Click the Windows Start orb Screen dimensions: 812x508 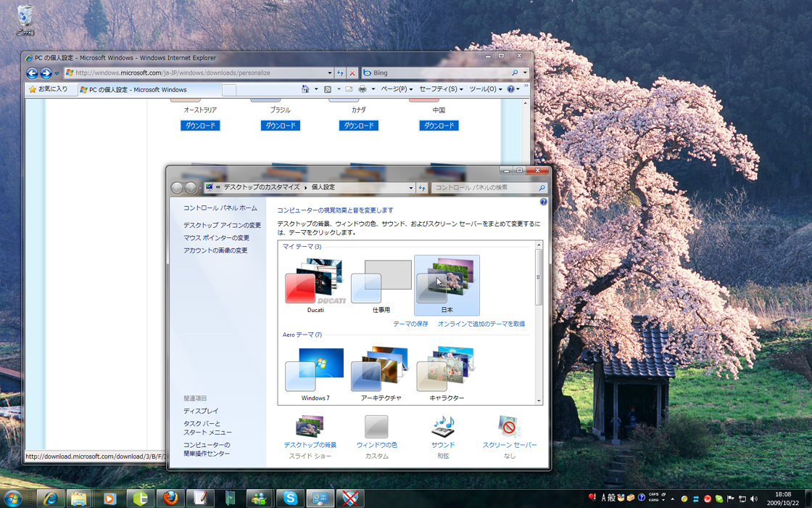(x=12, y=499)
